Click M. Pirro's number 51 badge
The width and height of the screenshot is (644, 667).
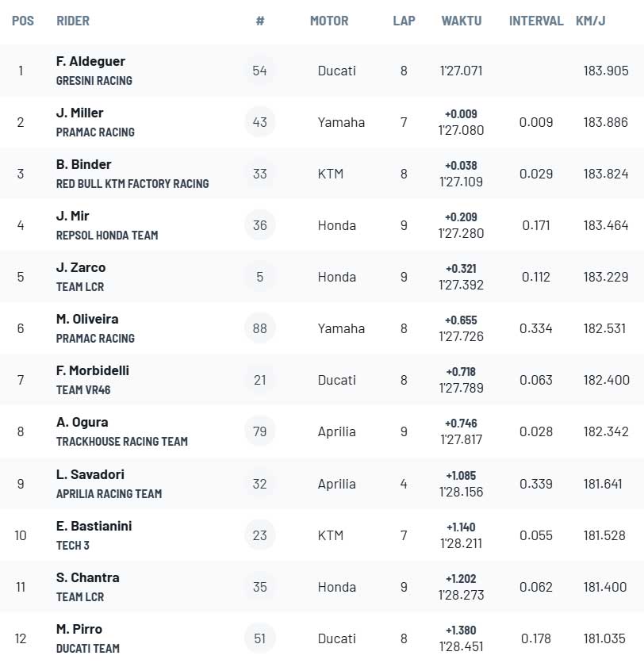260,638
